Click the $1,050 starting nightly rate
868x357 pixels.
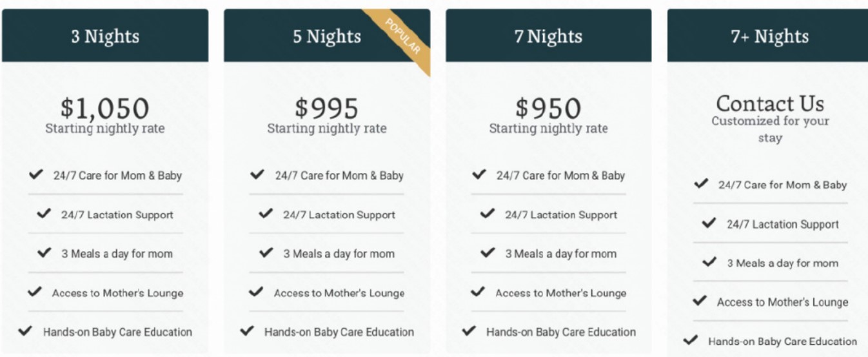105,108
